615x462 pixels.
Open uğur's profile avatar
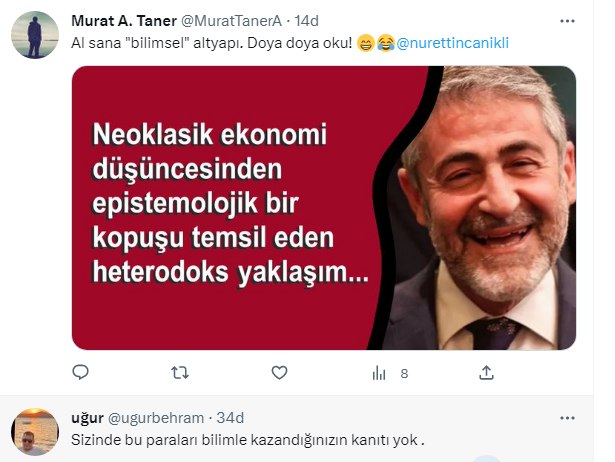pyautogui.click(x=35, y=431)
